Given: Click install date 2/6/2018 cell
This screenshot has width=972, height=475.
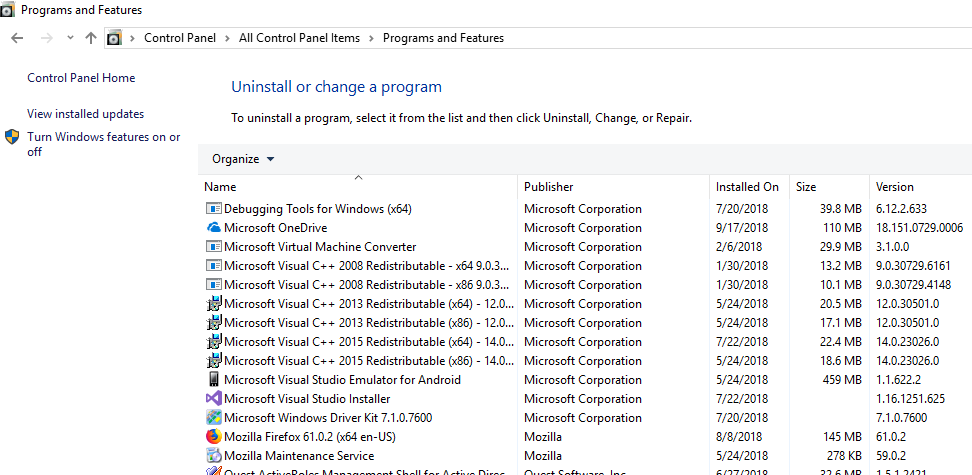Looking at the screenshot, I should [739, 247].
